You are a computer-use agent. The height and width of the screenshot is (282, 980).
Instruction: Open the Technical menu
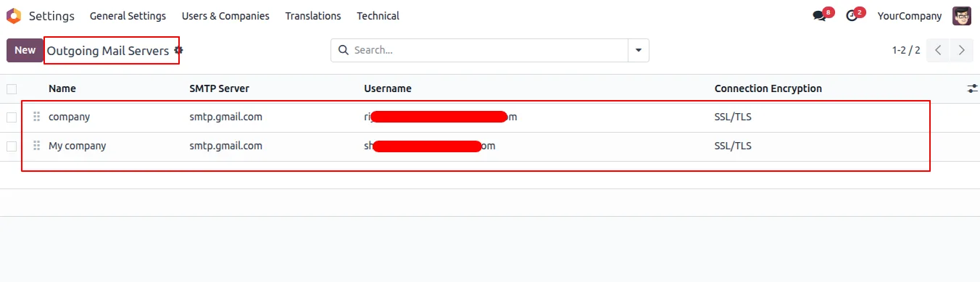click(378, 16)
